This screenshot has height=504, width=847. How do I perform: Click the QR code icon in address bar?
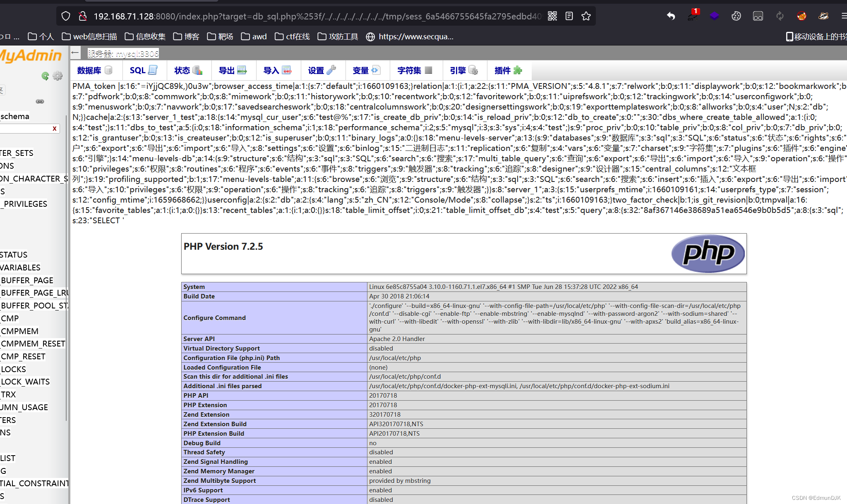pos(552,16)
